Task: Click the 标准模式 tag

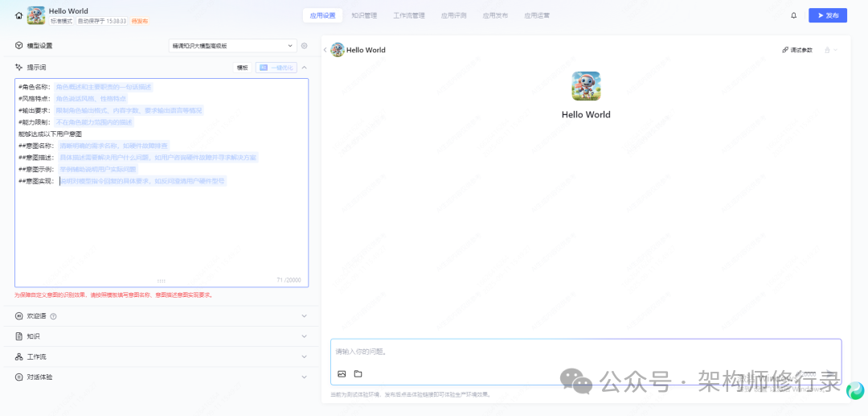Action: click(x=61, y=21)
